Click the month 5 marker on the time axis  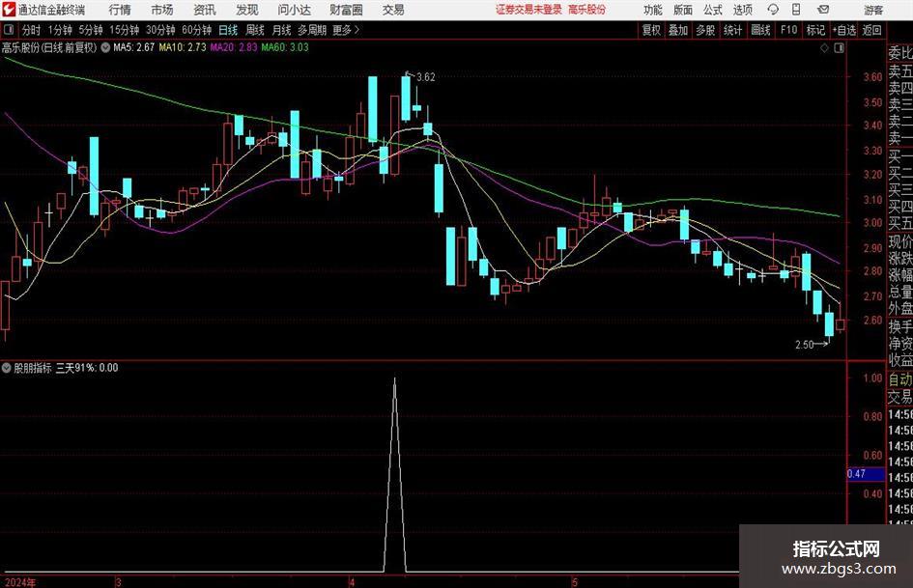pos(575,582)
